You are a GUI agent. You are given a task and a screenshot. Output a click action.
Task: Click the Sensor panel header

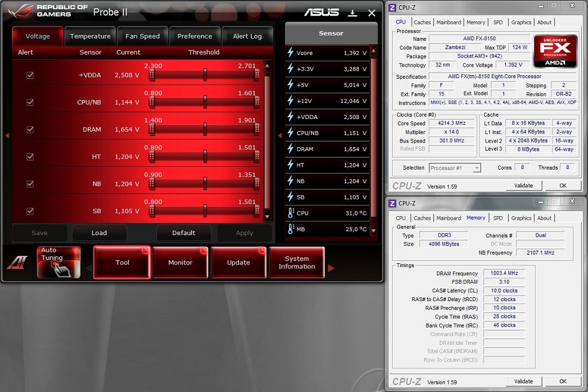[331, 33]
